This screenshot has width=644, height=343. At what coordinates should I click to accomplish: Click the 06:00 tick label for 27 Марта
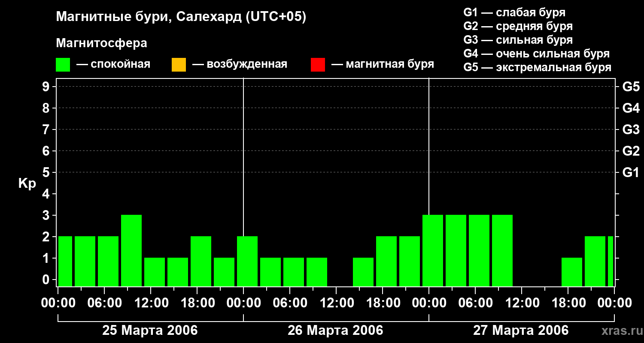[x=475, y=303]
